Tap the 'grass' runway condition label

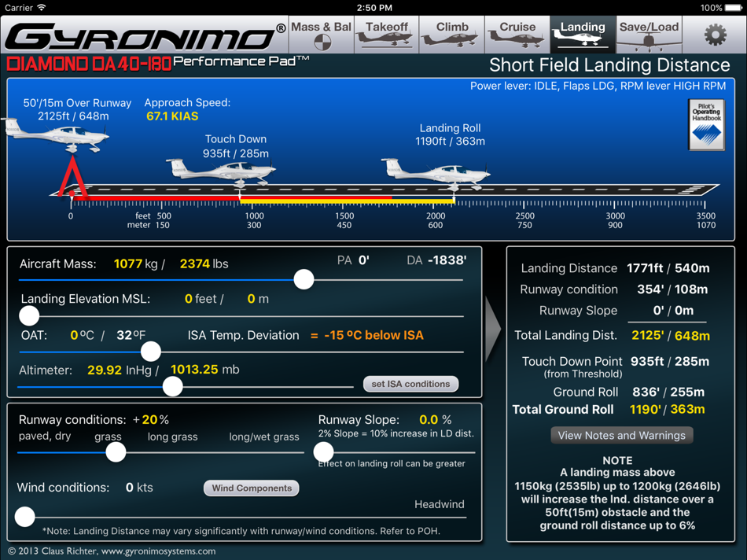[108, 437]
